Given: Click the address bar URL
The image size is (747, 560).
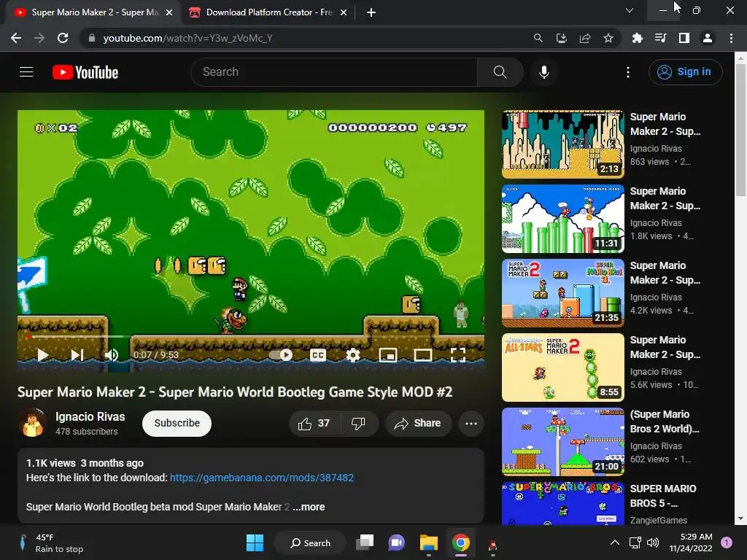Looking at the screenshot, I should pos(187,38).
